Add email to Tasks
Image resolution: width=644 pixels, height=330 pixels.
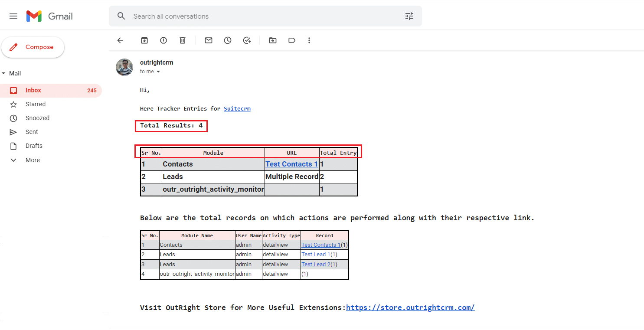[247, 40]
